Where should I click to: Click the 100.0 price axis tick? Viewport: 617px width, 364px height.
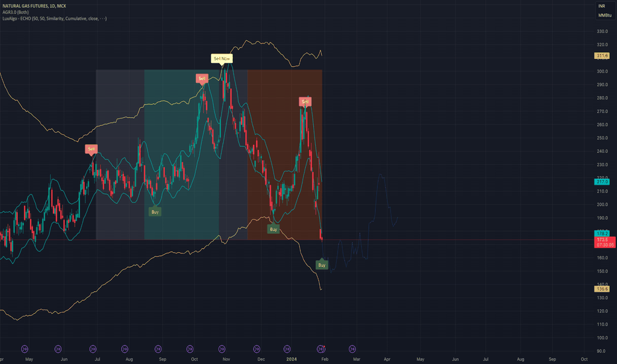(602, 338)
